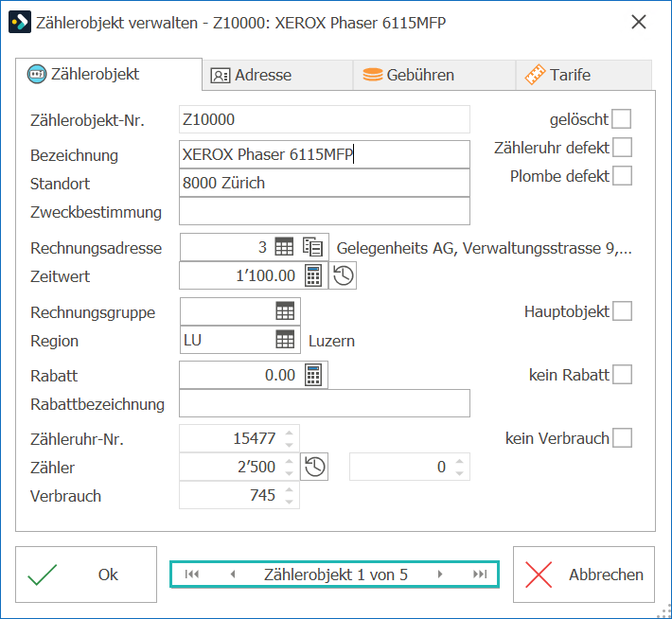Show the Zeitwert history clock icon
Screen dimensions: 672x619
pos(343,275)
